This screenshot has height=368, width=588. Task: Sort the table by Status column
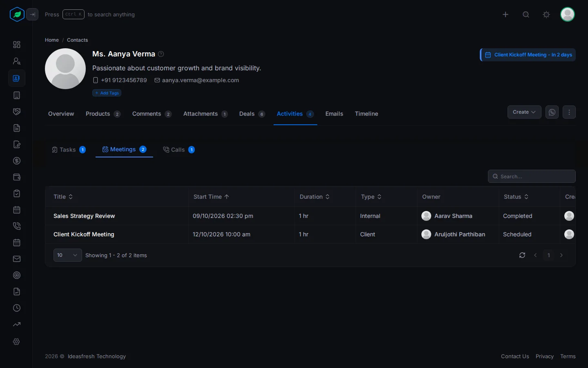516,197
